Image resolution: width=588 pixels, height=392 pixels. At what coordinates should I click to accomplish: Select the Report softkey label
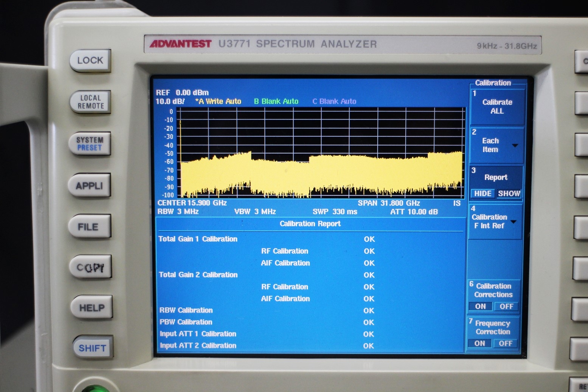pos(496,177)
